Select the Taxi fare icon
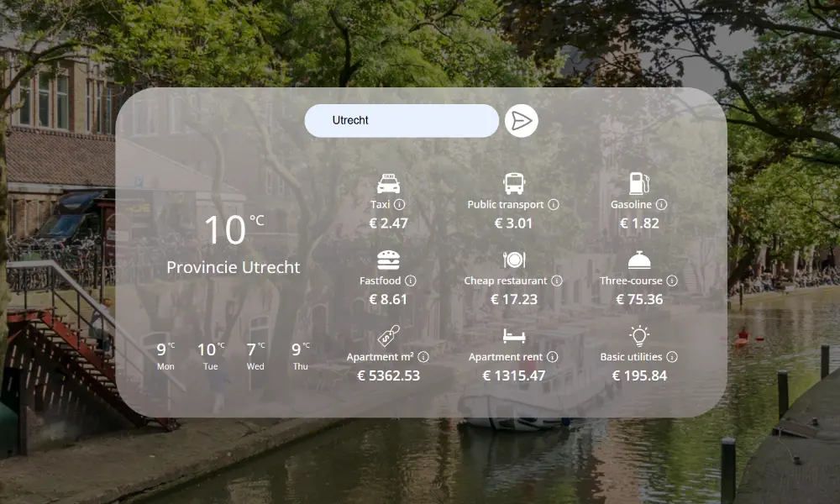Viewport: 840px width, 504px height. (x=388, y=183)
